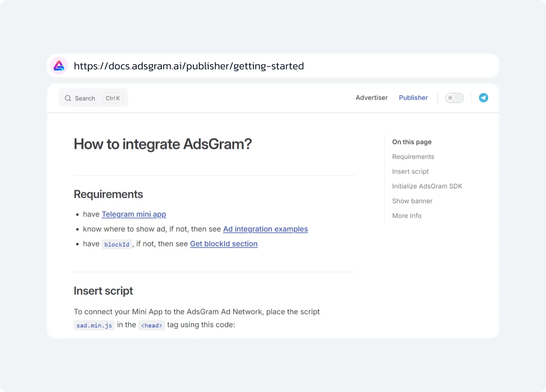Click the 'On this page' title

tap(412, 142)
